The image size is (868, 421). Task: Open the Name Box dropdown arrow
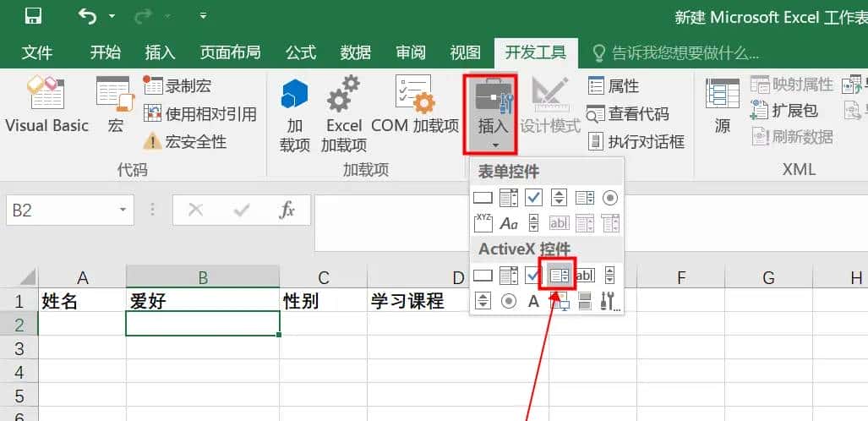coord(123,210)
